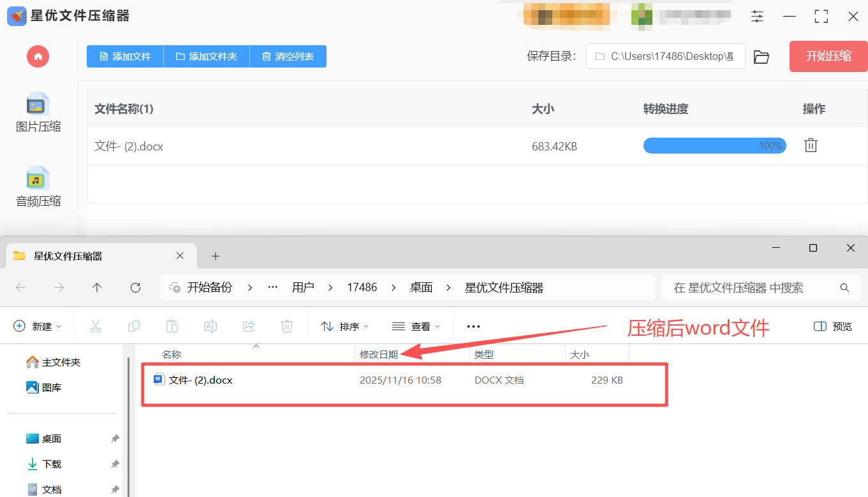Click 清空列表 to clear the list
Image resolution: width=868 pixels, height=497 pixels.
tap(288, 56)
